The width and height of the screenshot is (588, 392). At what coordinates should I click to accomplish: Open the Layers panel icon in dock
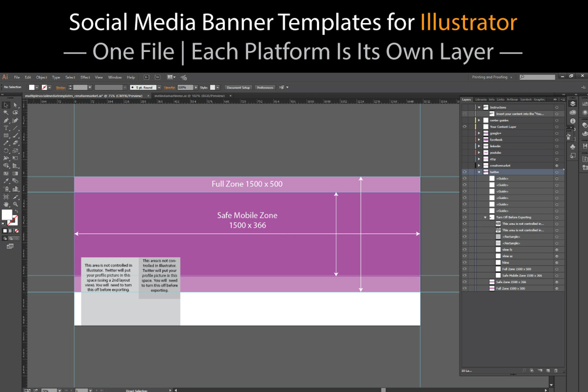point(572,103)
